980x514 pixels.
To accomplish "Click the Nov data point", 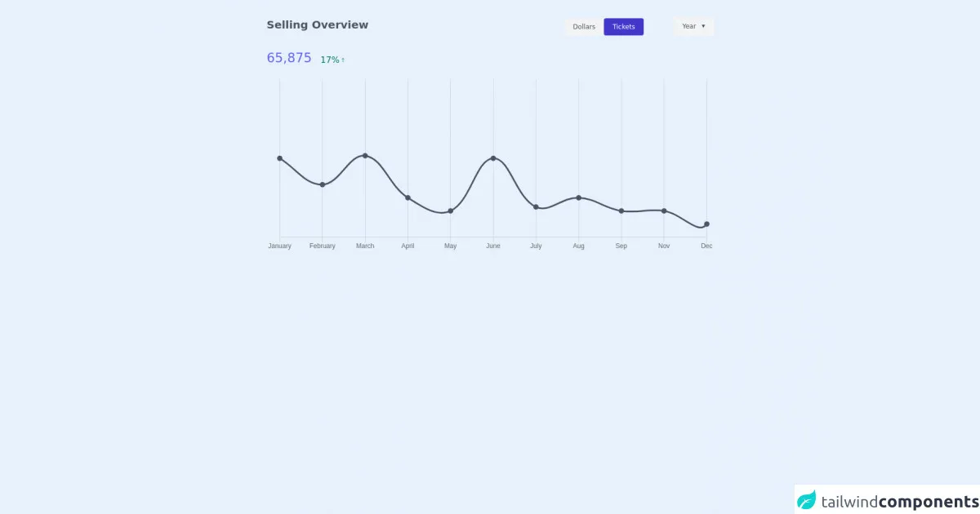I will (664, 210).
